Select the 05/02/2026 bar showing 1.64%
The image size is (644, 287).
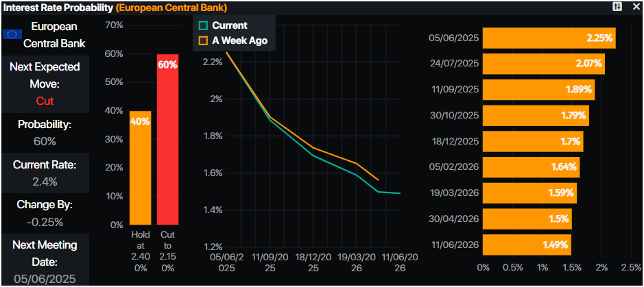click(531, 167)
